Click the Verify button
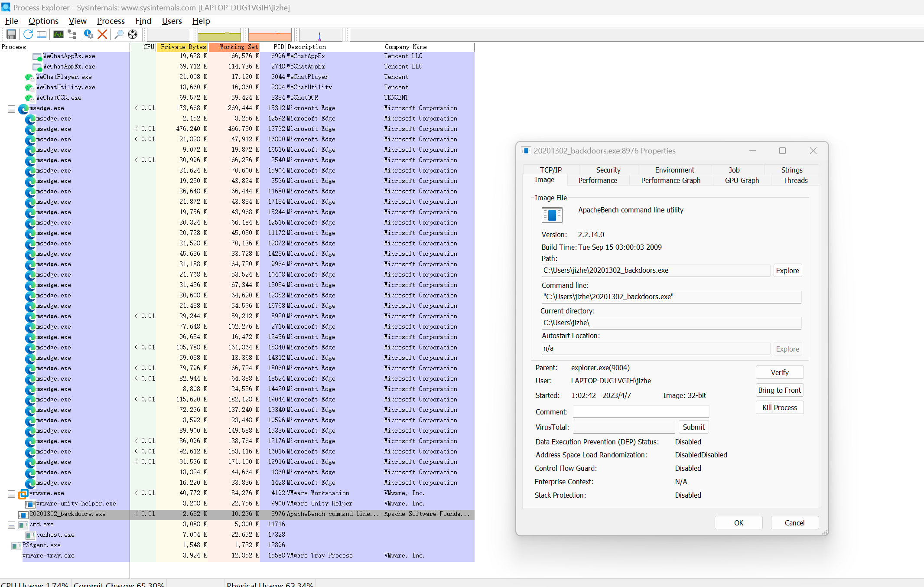This screenshot has height=587, width=924. (x=780, y=372)
